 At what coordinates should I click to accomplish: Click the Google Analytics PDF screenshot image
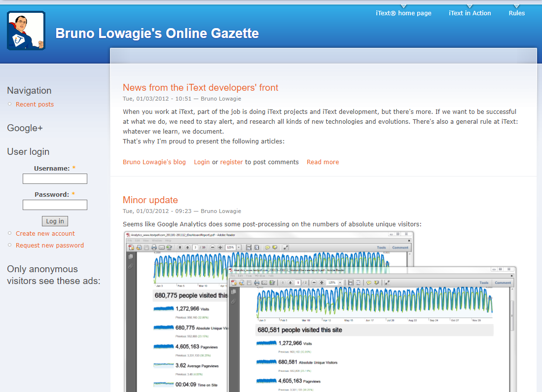320,312
